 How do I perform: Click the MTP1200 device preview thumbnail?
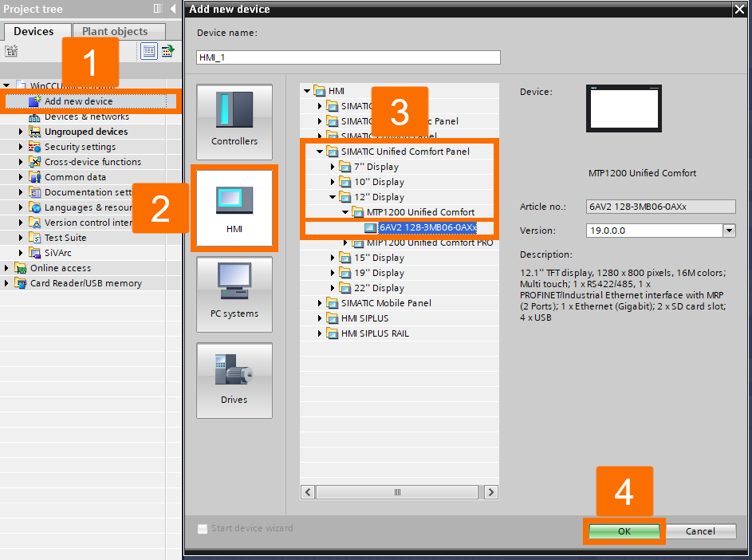click(624, 108)
